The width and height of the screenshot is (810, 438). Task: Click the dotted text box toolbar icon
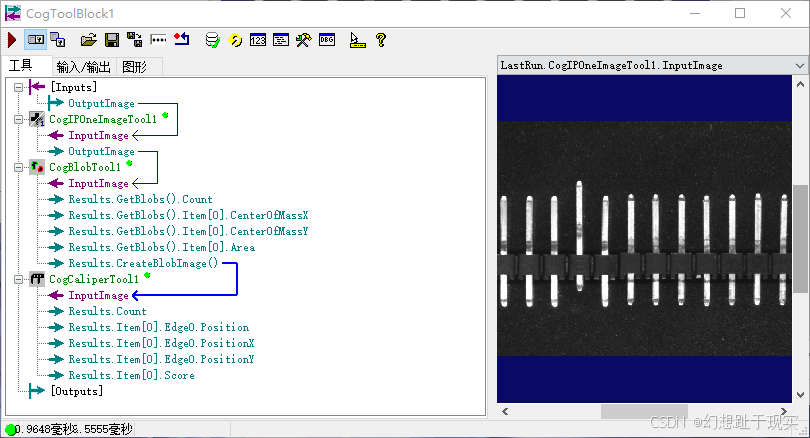pyautogui.click(x=158, y=40)
